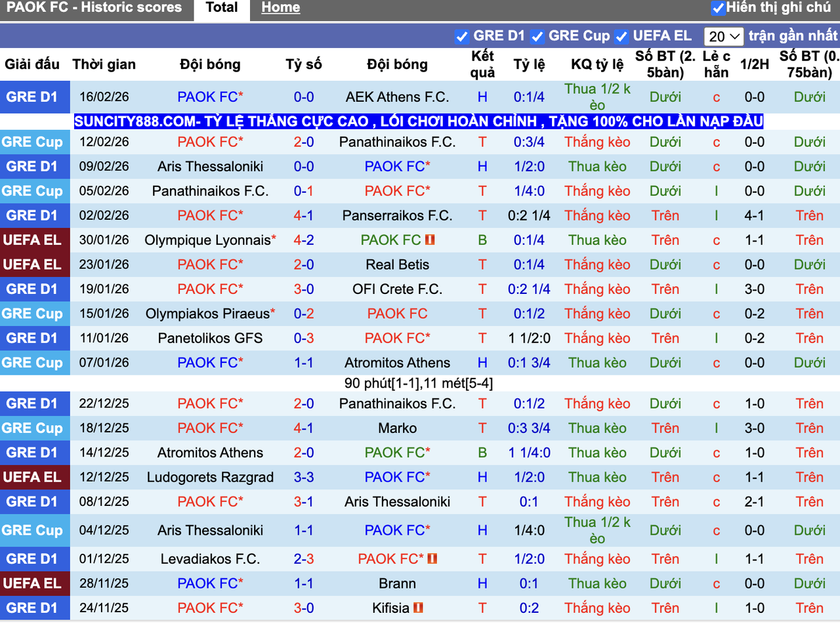Image resolution: width=840 pixels, height=624 pixels.
Task: Open the 0-0 score for the 16/02/26 match
Action: [304, 97]
